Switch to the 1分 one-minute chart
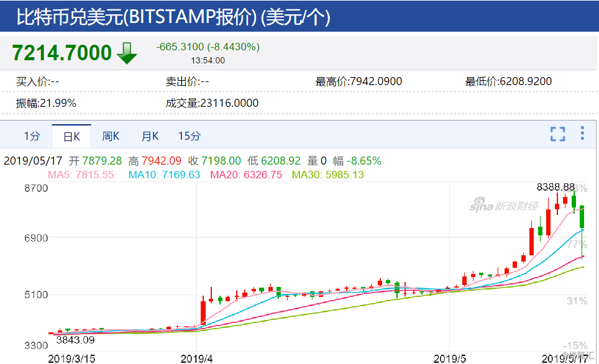The image size is (599, 364). (32, 135)
